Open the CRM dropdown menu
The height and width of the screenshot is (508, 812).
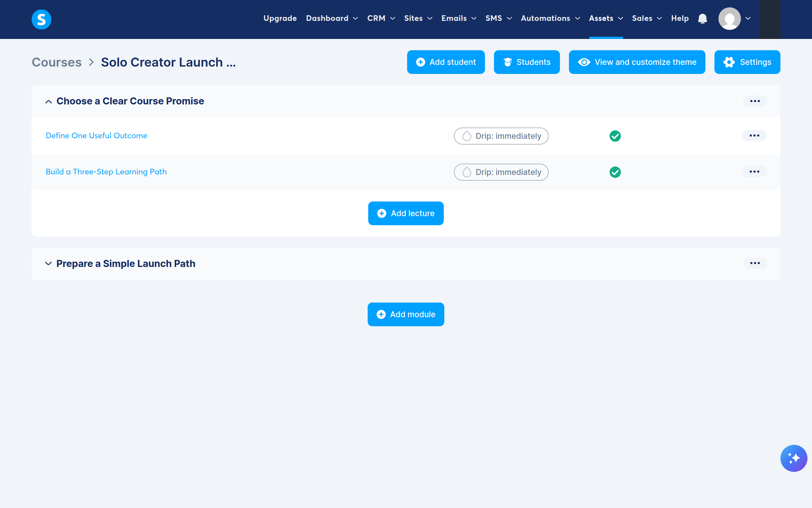click(x=381, y=18)
